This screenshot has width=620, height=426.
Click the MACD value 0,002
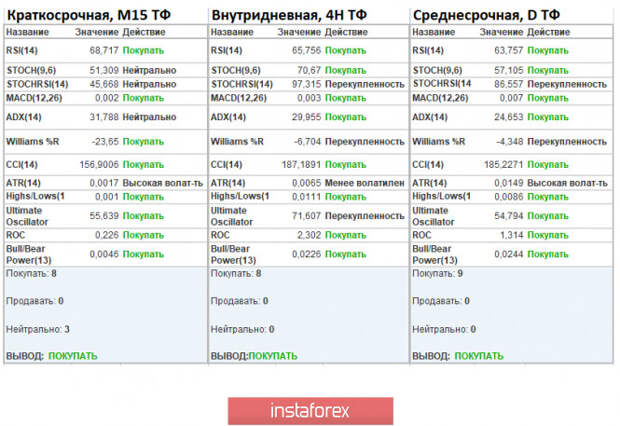(107, 98)
